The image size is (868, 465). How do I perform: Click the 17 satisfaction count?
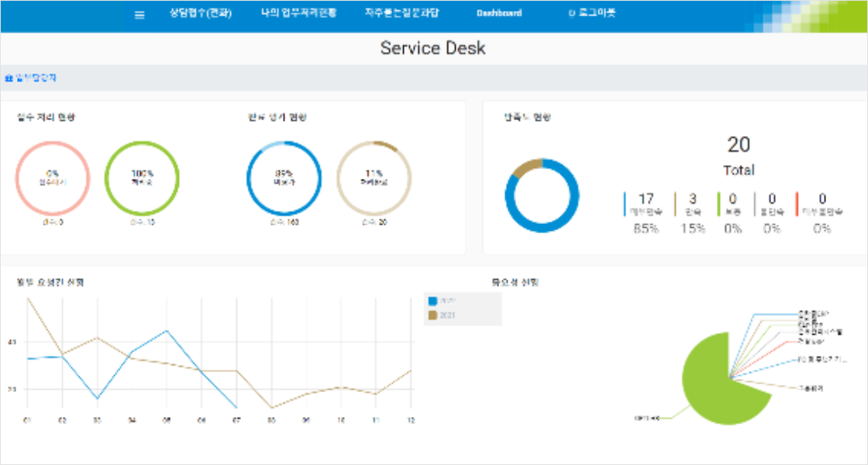pos(646,199)
